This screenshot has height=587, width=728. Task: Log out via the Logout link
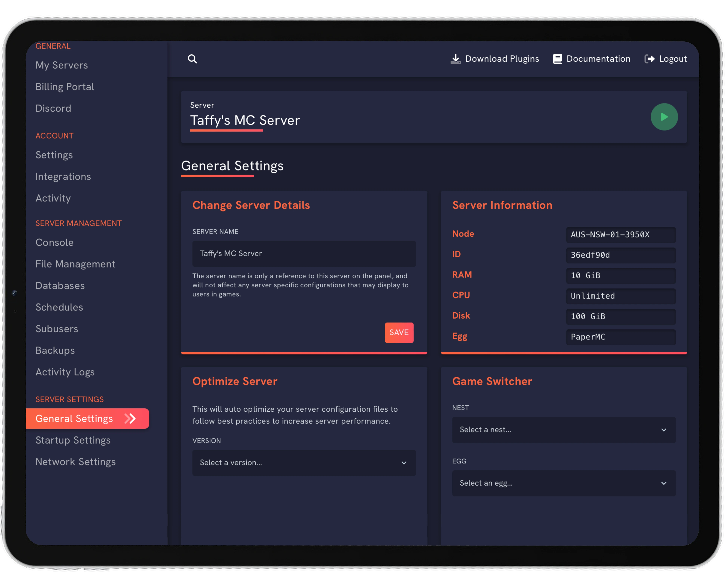click(666, 59)
